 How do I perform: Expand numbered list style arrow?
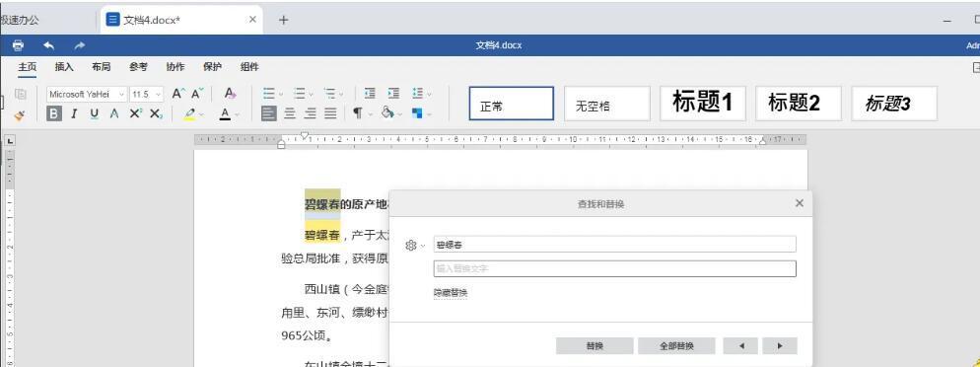[x=312, y=95]
